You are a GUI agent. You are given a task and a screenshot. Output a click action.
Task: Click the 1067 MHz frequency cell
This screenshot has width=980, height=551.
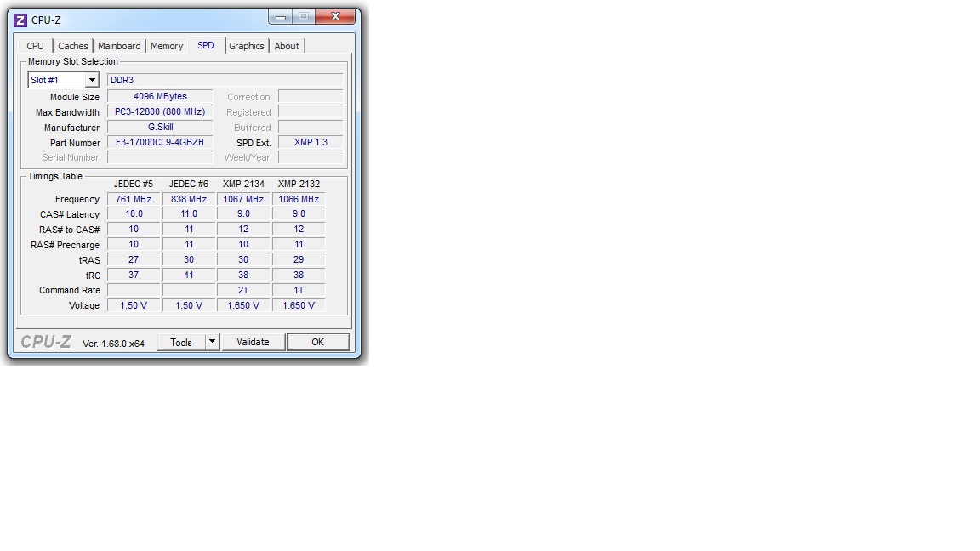click(244, 199)
